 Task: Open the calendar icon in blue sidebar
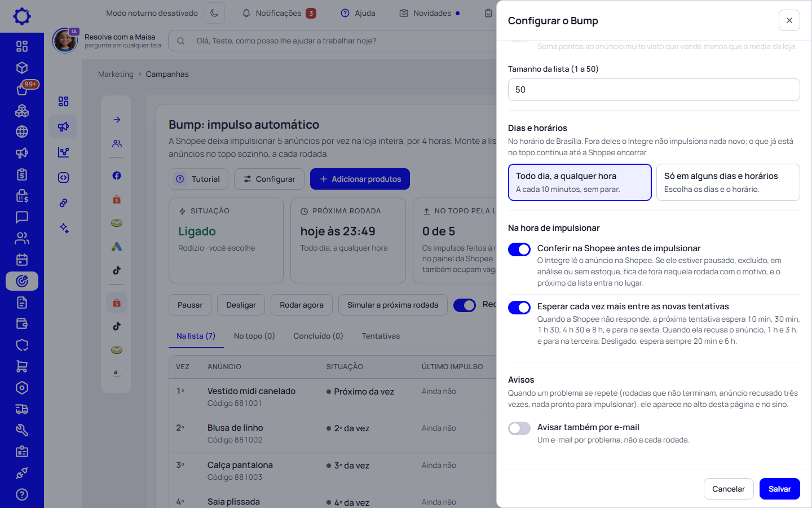22,260
